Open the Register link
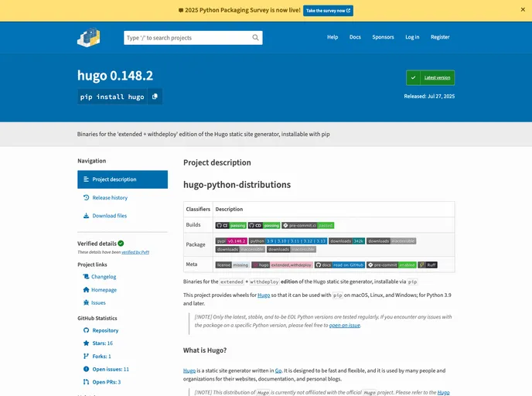Image resolution: width=532 pixels, height=396 pixels. coord(440,37)
